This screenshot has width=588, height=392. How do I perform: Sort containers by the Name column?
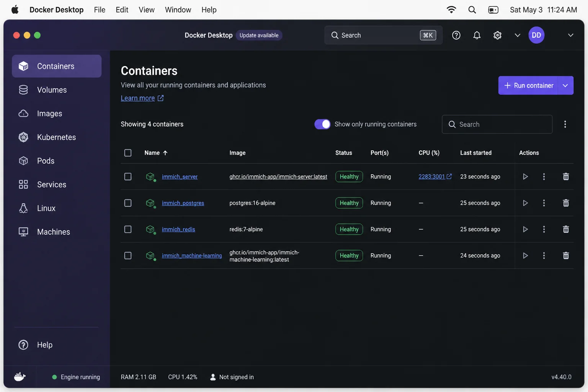click(x=156, y=153)
